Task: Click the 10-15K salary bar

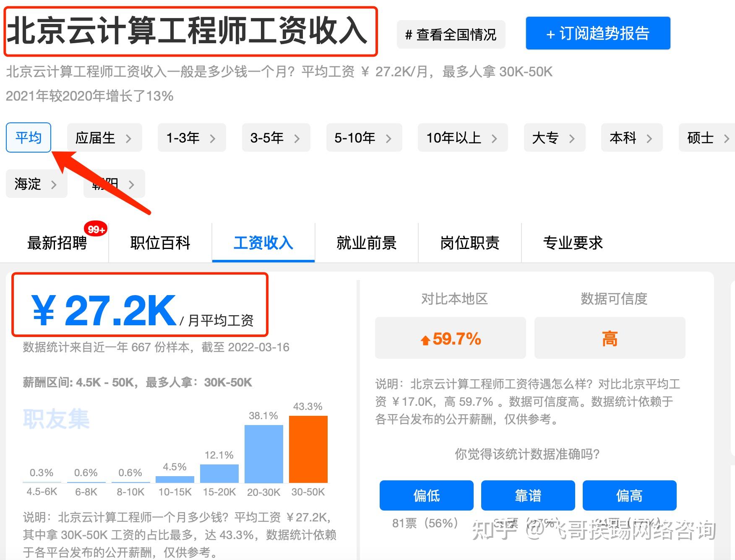Action: tap(175, 479)
